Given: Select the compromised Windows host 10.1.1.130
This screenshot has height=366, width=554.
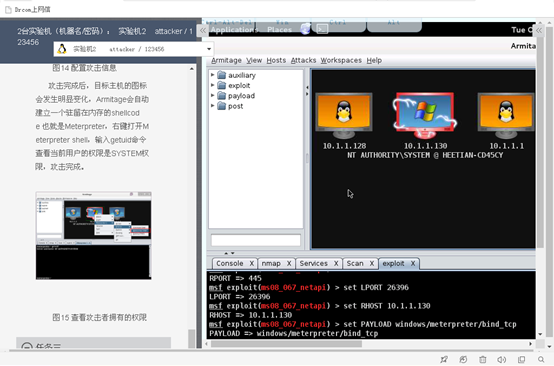Looking at the screenshot, I should coord(425,116).
